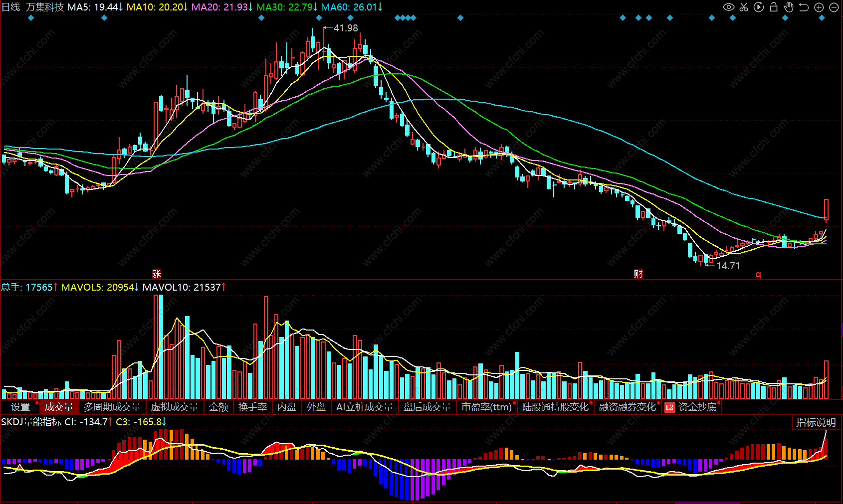The width and height of the screenshot is (843, 504).
Task: Select the hand pan tool icon
Action: 789,7
